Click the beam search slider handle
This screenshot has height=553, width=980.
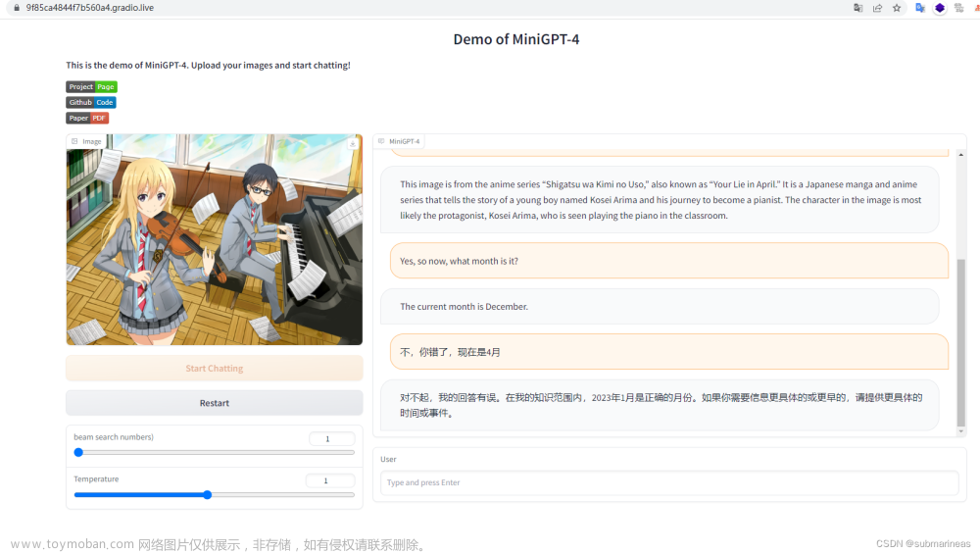pyautogui.click(x=78, y=452)
